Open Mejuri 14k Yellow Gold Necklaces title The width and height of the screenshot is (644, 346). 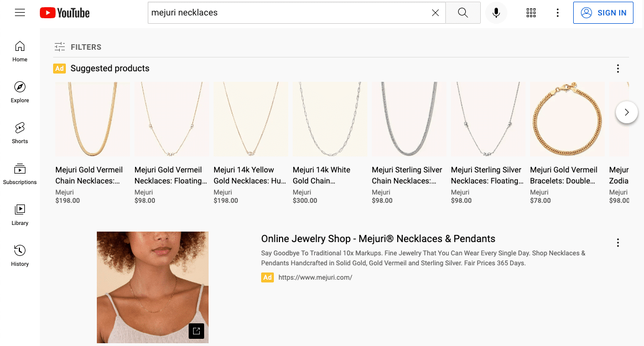click(x=250, y=175)
